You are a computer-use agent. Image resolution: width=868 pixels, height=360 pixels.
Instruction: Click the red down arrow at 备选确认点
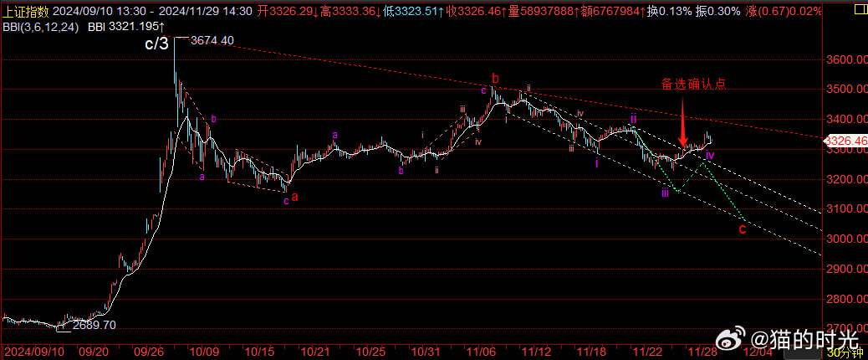tap(682, 124)
